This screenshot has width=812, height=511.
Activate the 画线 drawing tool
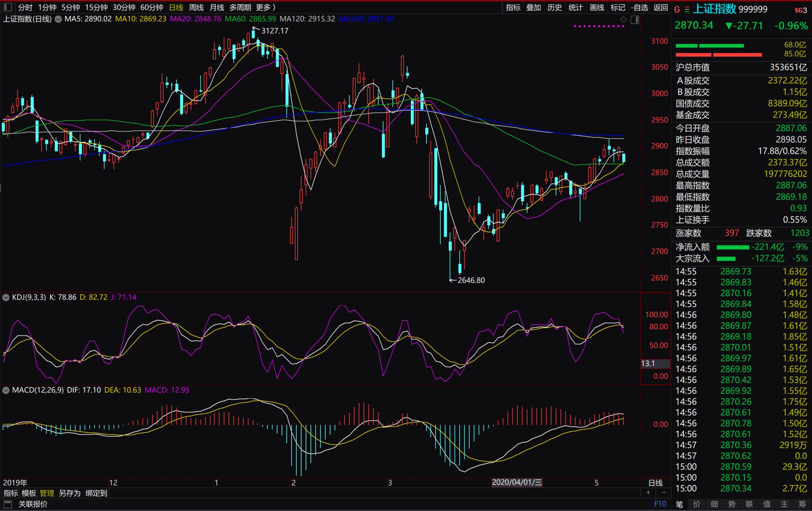pyautogui.click(x=597, y=7)
